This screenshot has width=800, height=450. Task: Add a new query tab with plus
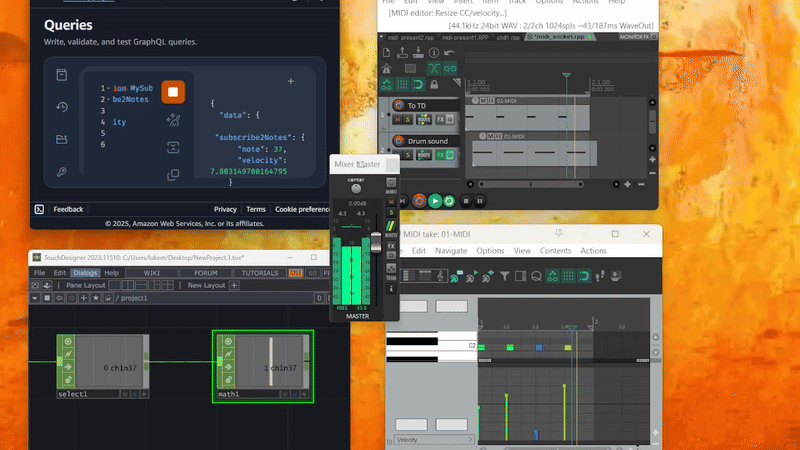coord(290,81)
